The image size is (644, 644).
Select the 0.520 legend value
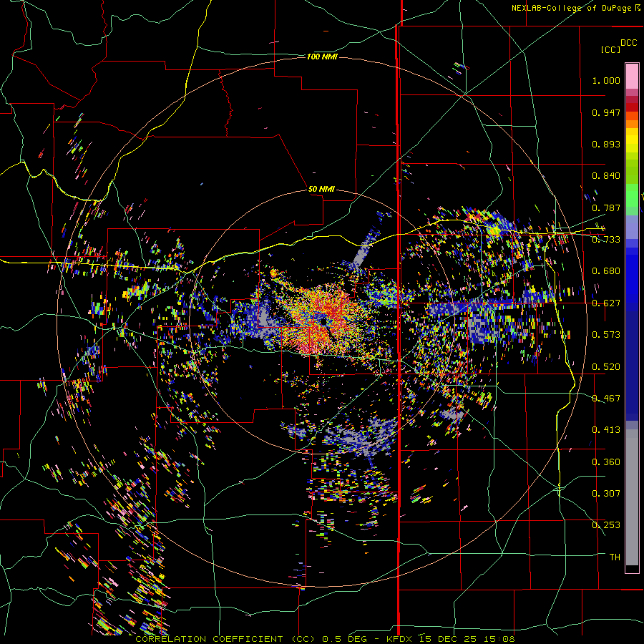(606, 367)
